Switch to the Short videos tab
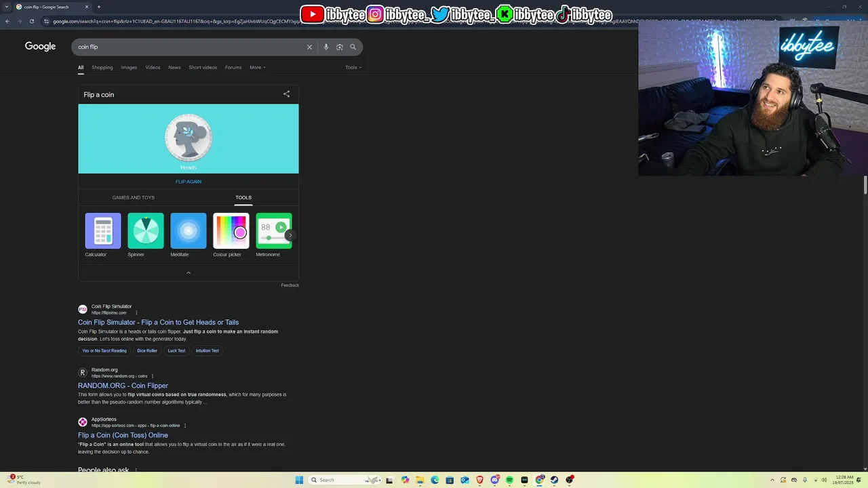868x488 pixels. (x=203, y=67)
